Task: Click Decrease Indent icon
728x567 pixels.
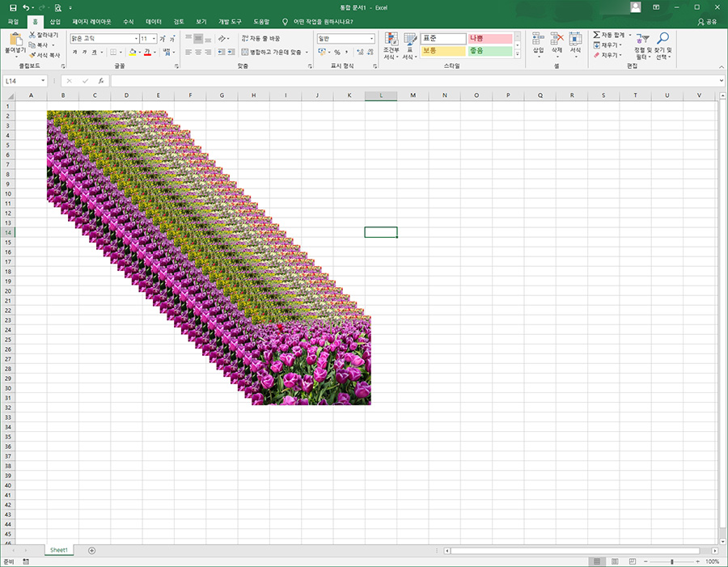Action: [222, 52]
